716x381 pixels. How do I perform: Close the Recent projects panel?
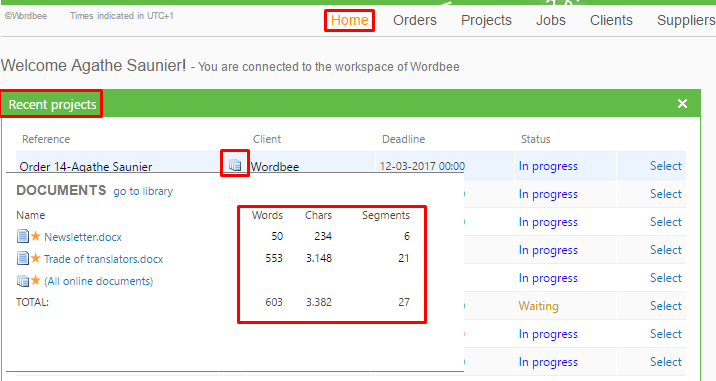coord(682,104)
